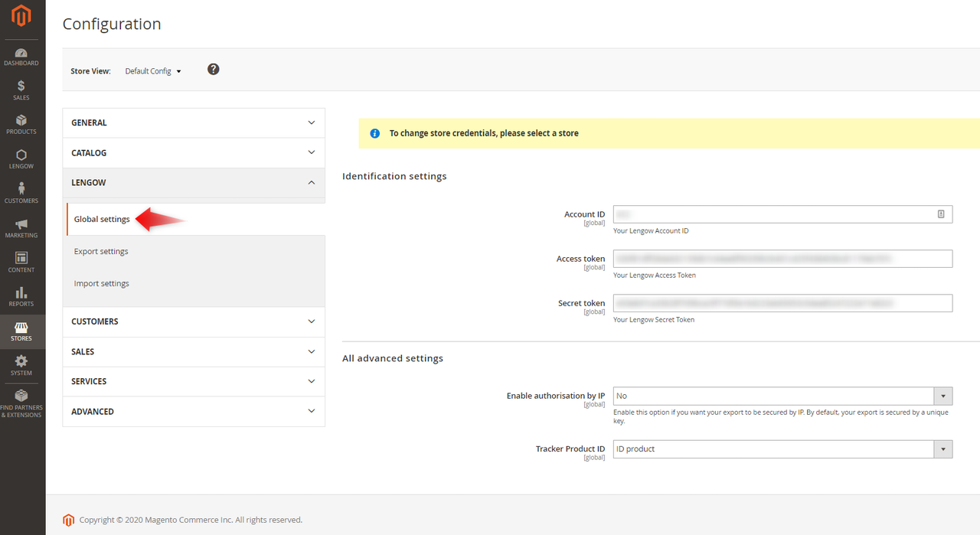This screenshot has width=980, height=535.
Task: Expand the General configuration section
Action: point(194,122)
